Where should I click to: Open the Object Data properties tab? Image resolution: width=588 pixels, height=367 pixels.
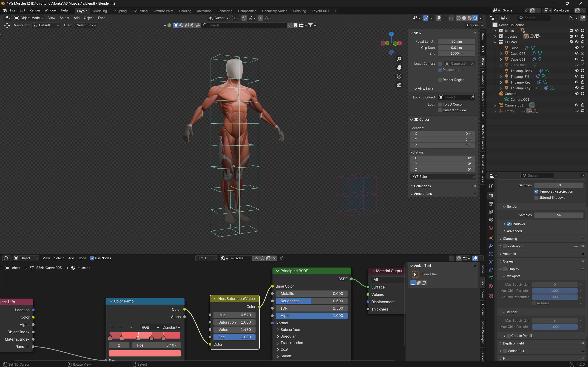point(491,278)
